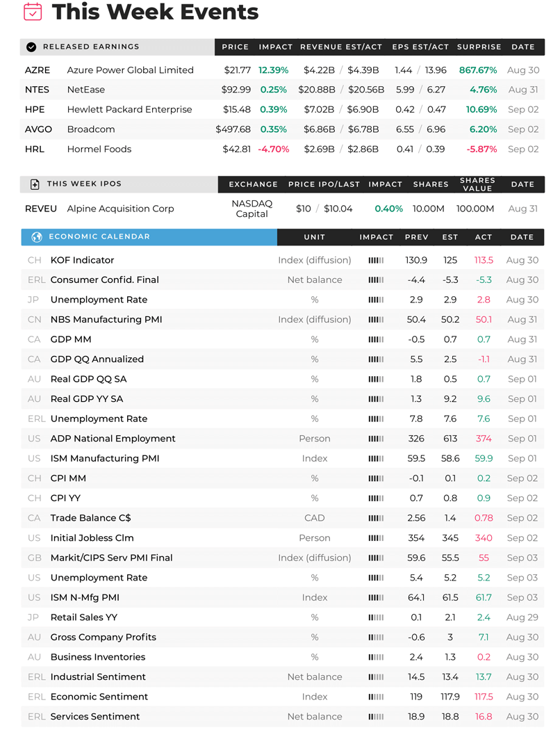Click impact bars icon for Markit/CIPS Serv PMI Final
Viewport: 560px width, 746px height.
coord(376,558)
